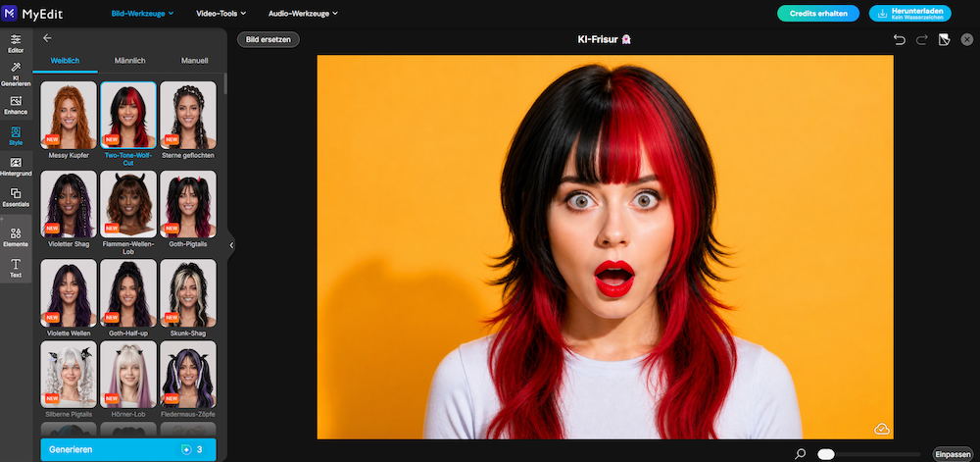Open Bild-Werkzeuge dropdown menu
Screen dimensions: 980x462
pos(142,13)
